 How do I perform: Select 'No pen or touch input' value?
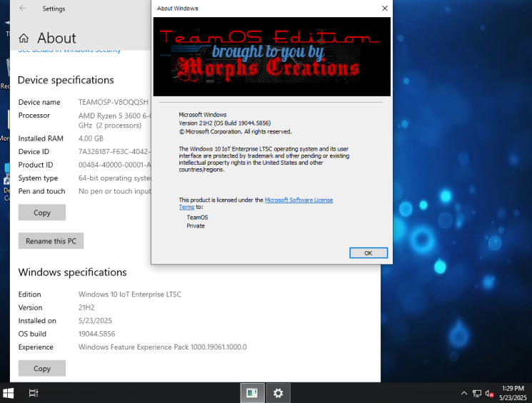coord(115,191)
